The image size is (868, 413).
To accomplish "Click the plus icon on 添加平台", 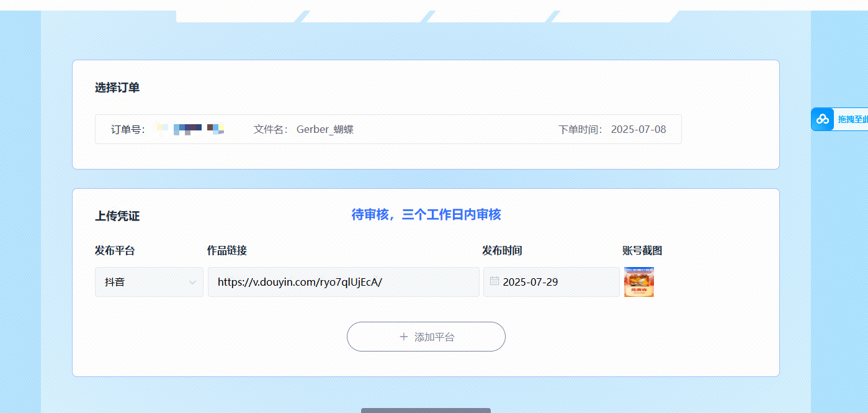I will [404, 337].
